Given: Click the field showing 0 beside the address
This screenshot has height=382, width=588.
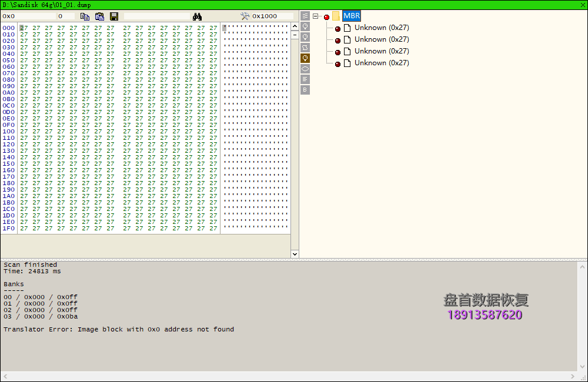Looking at the screenshot, I should click(x=66, y=16).
